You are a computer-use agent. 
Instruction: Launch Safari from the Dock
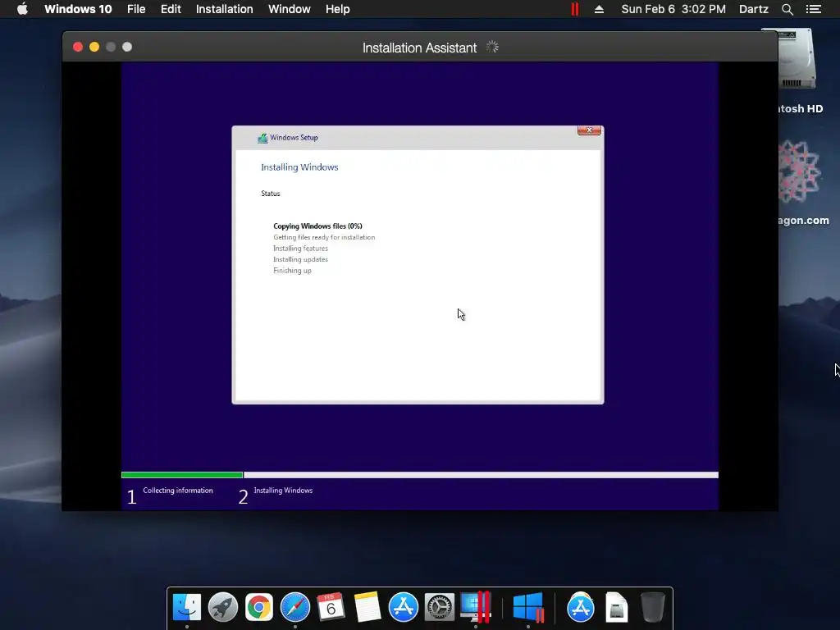tap(295, 607)
